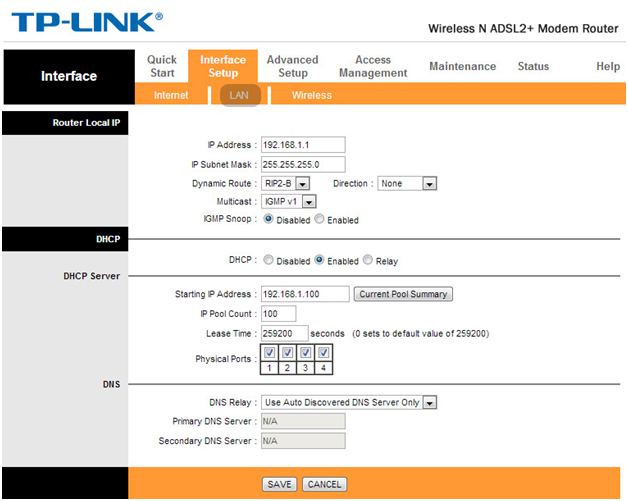Select the LAN sub-tab
The height and width of the screenshot is (501, 628).
pos(240,95)
